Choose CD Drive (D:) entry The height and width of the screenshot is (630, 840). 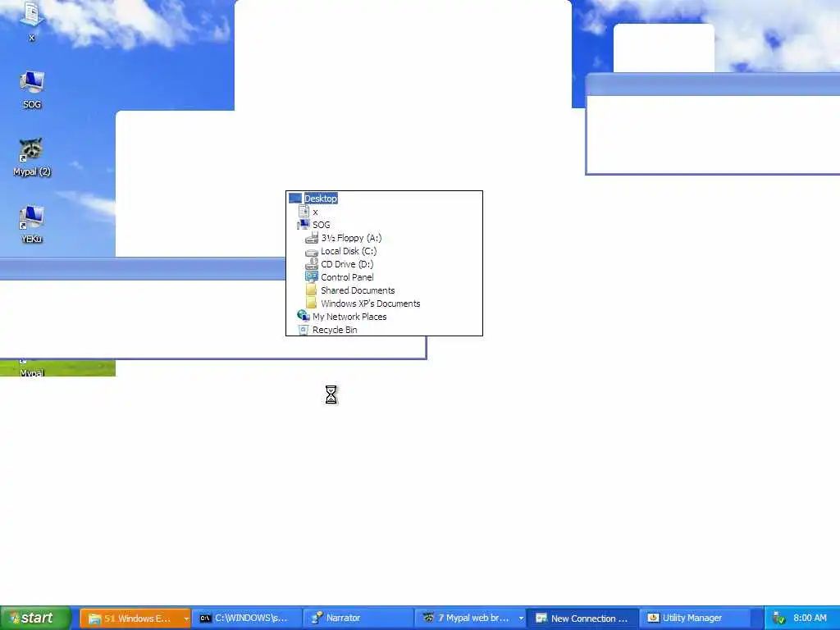point(347,264)
